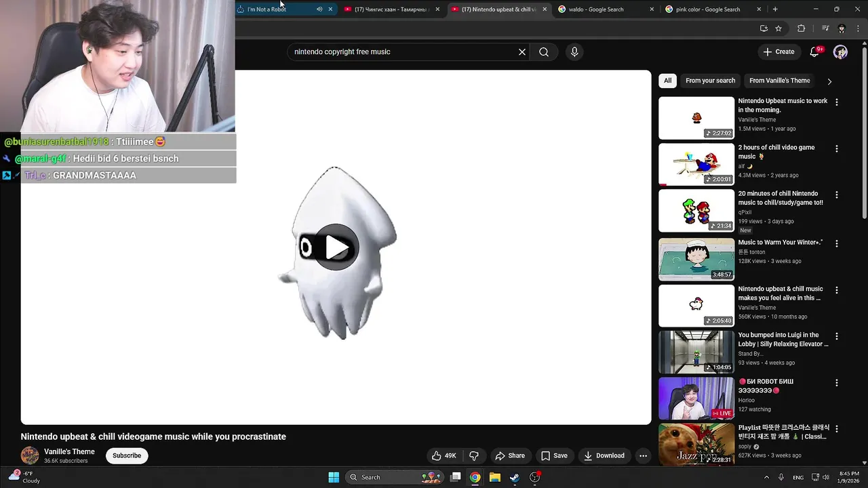868x488 pixels.
Task: Open the Chrome profile avatar
Action: click(842, 28)
